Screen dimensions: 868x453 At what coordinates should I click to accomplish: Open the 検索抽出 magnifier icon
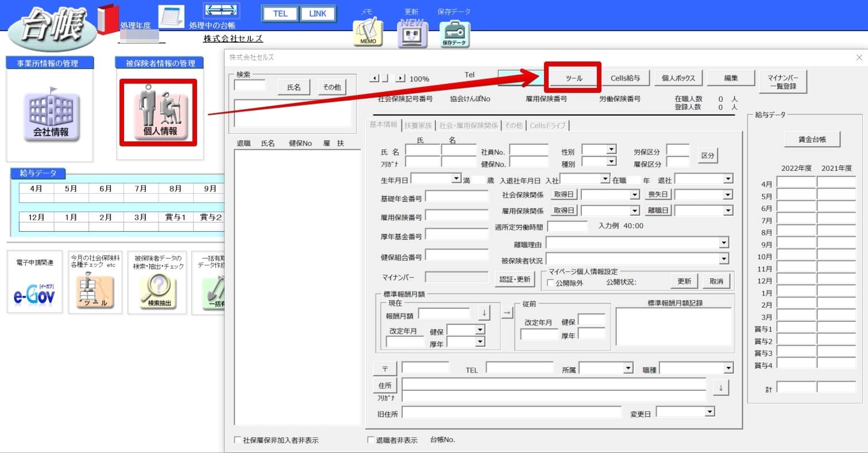[x=160, y=292]
